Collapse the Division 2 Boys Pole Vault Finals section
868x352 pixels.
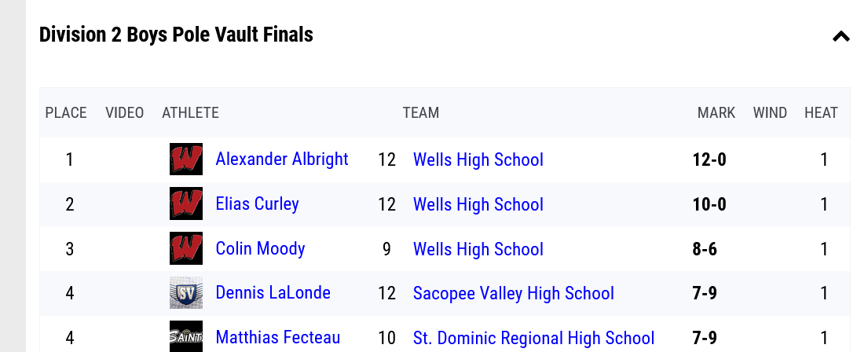[x=841, y=36]
